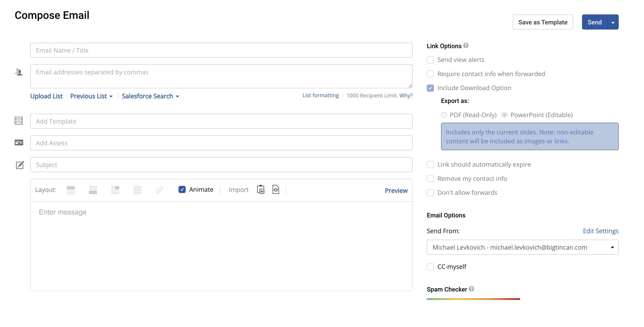Choose the image-right text-wrap layout icon
Screen dimensions: 644x327
[115, 190]
